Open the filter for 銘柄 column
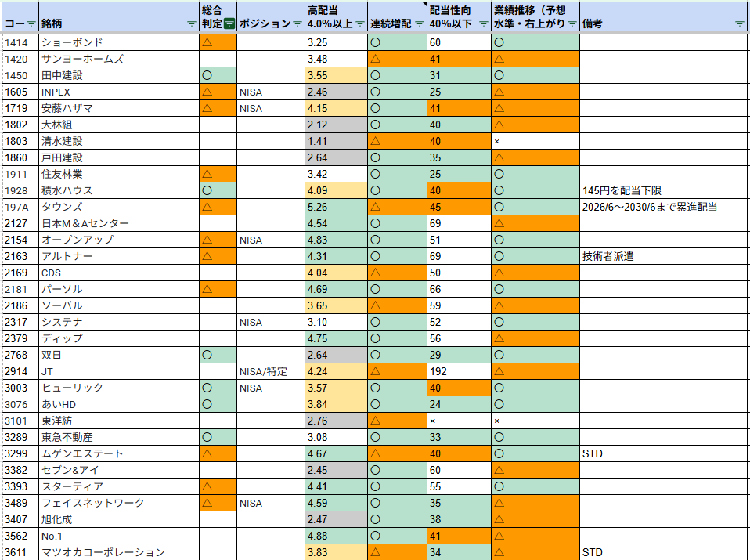 [191, 24]
